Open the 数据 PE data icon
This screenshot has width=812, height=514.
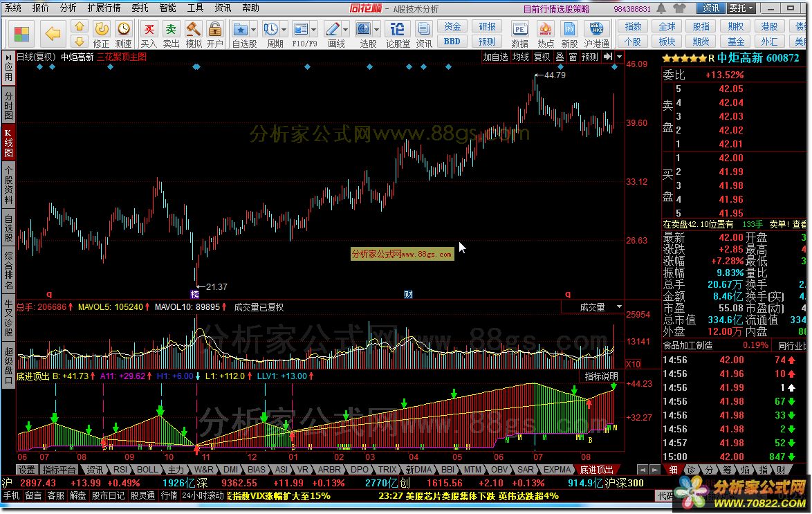(519, 34)
